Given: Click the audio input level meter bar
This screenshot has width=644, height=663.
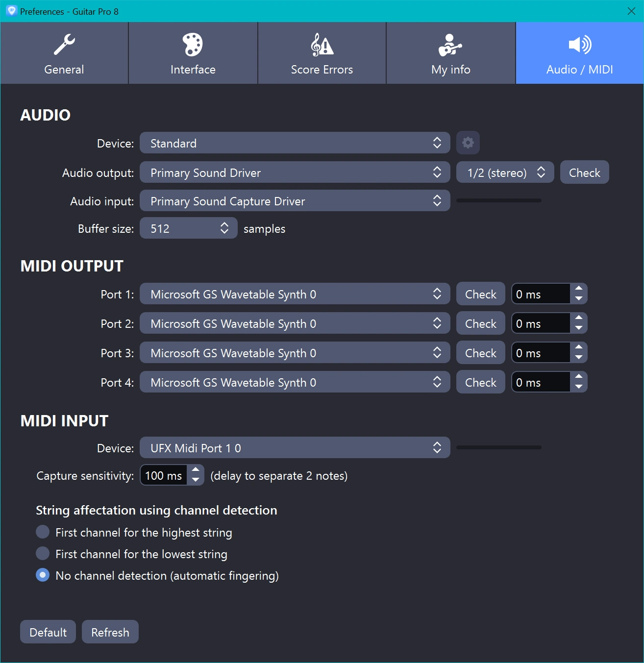Looking at the screenshot, I should pyautogui.click(x=498, y=200).
